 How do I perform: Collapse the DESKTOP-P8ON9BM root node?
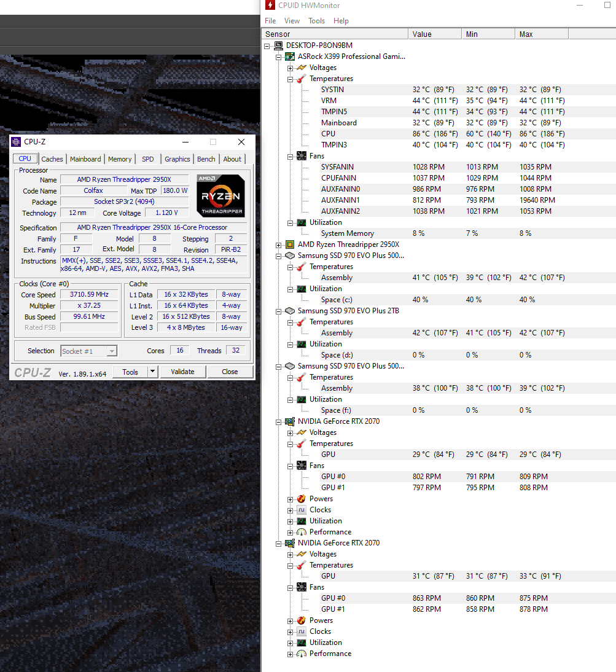click(267, 46)
